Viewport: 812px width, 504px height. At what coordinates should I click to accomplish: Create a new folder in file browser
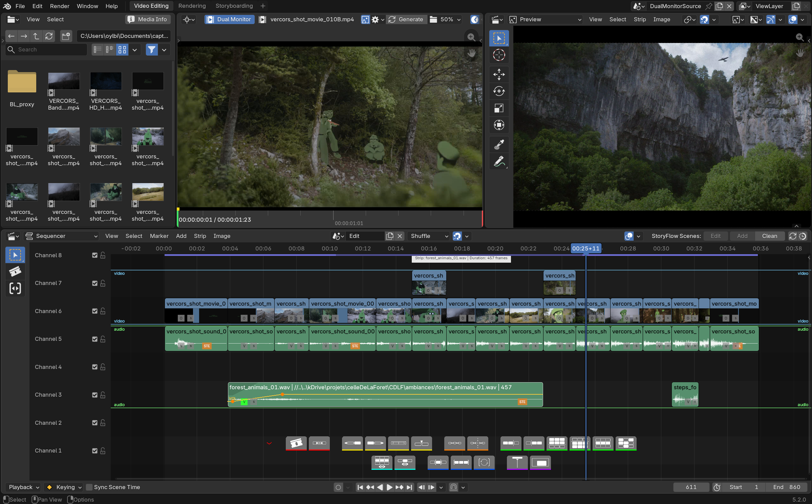coord(66,36)
